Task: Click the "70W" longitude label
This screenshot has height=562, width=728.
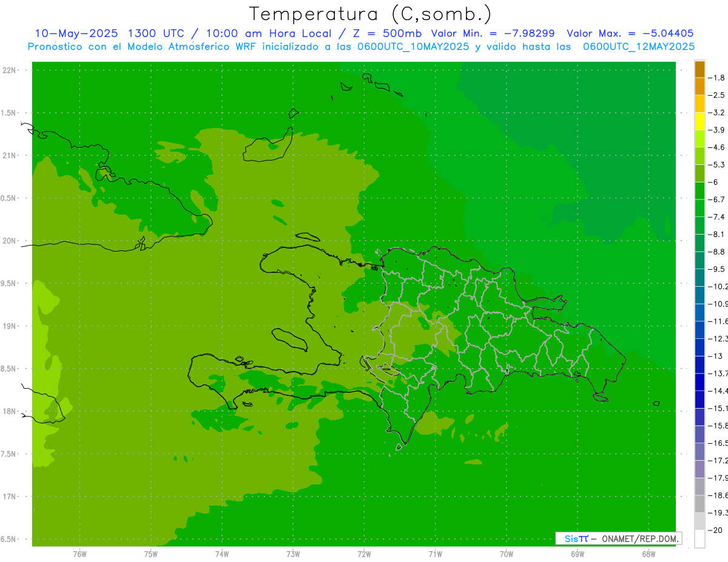Action: 507,554
